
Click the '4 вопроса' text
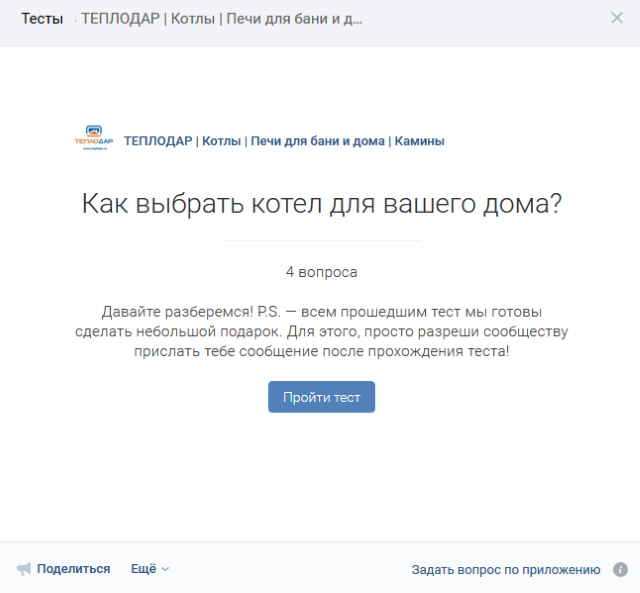(321, 272)
